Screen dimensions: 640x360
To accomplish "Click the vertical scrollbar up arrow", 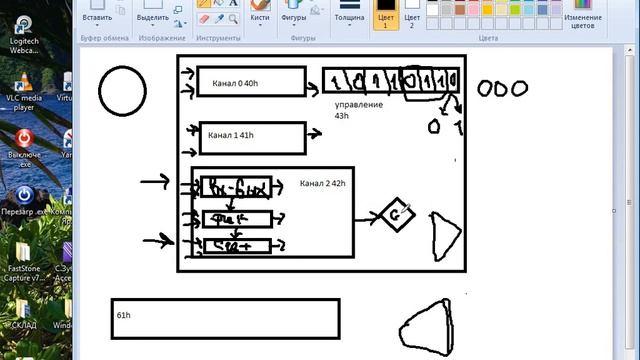I will 629,51.
